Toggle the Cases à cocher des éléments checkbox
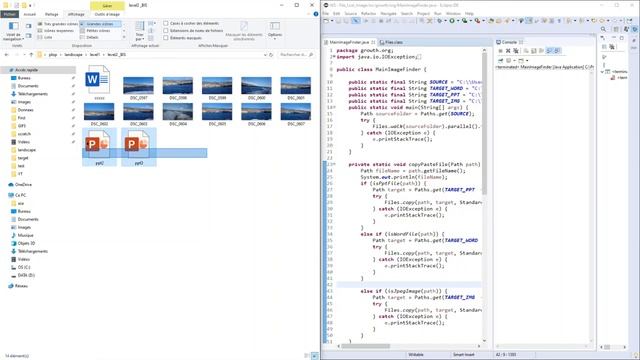 coord(166,24)
